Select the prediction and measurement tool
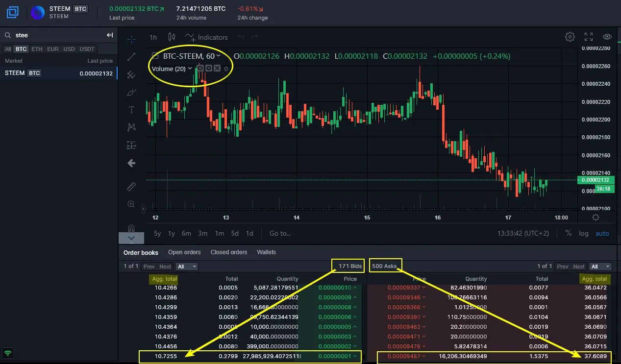621x364 pixels. point(131,145)
